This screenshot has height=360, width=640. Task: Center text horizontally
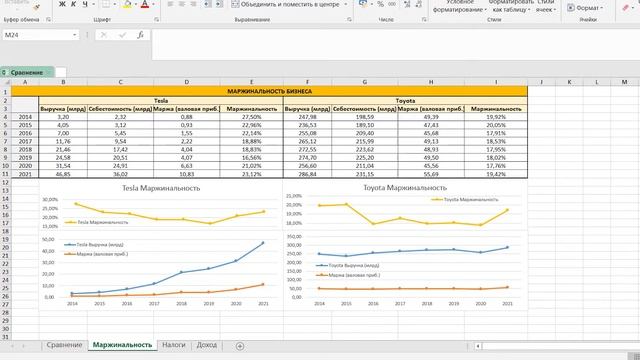182,4
